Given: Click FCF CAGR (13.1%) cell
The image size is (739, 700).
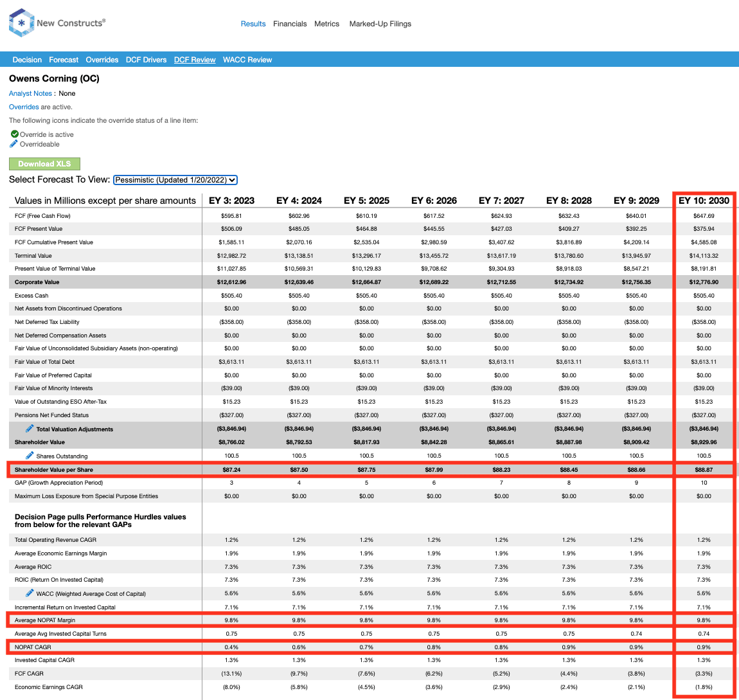Looking at the screenshot, I should (231, 674).
